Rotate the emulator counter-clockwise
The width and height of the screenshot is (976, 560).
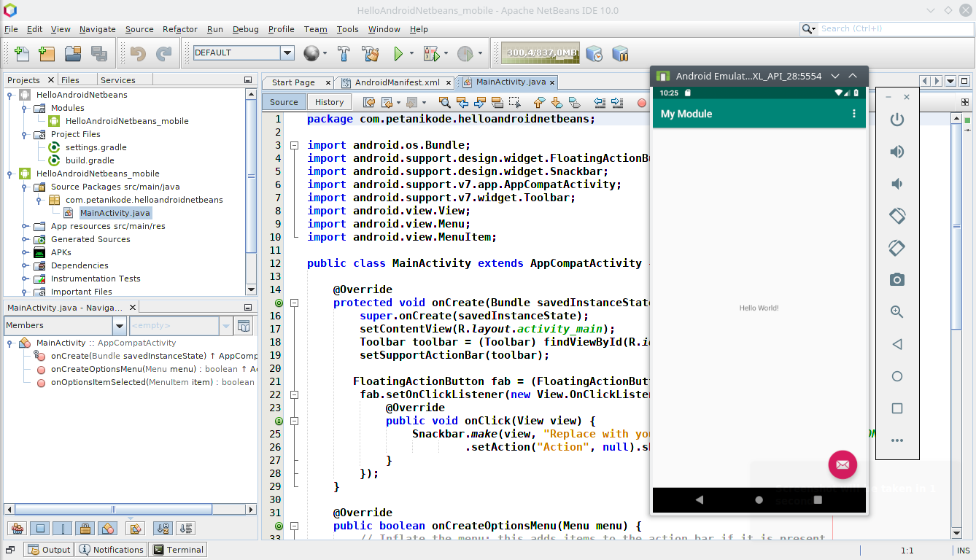click(896, 215)
